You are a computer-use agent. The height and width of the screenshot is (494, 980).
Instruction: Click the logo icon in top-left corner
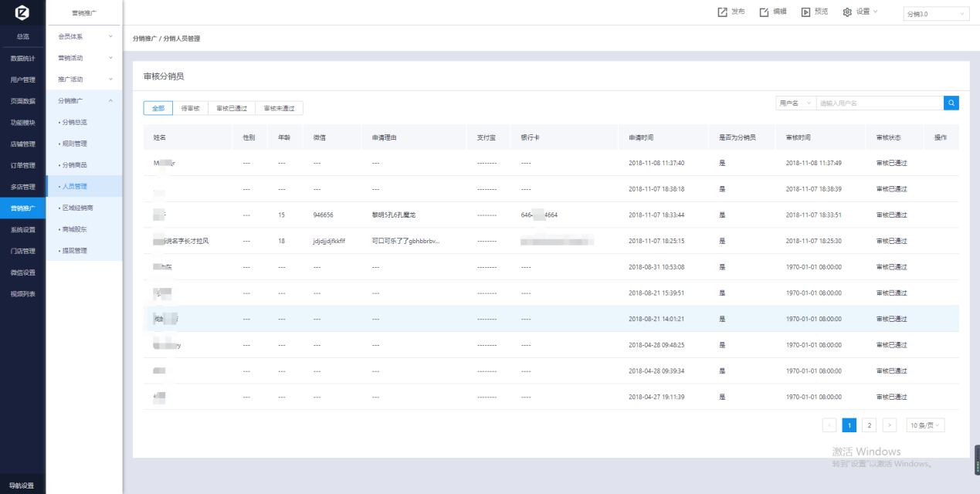(x=22, y=13)
